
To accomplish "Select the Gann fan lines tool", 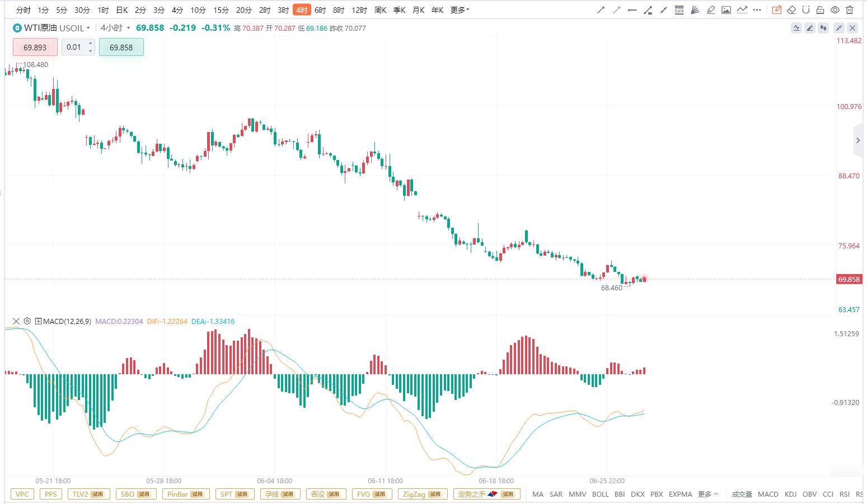I will click(695, 10).
